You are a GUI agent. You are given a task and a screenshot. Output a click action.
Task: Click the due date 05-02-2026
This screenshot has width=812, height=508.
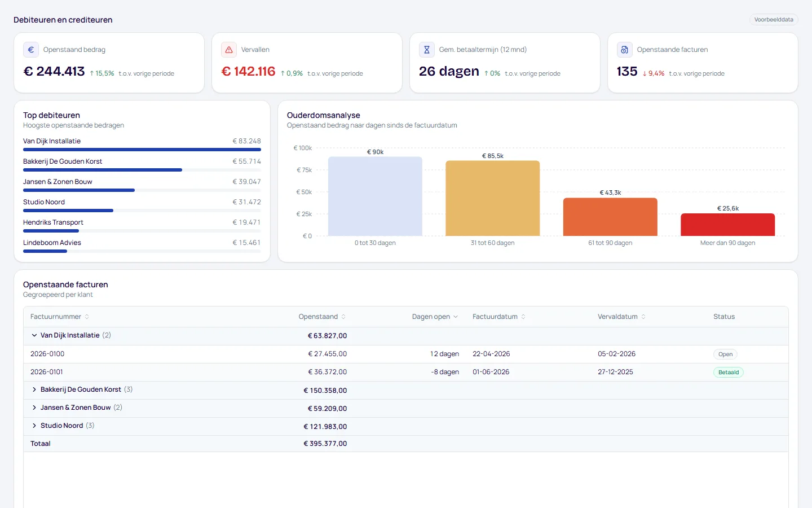616,354
